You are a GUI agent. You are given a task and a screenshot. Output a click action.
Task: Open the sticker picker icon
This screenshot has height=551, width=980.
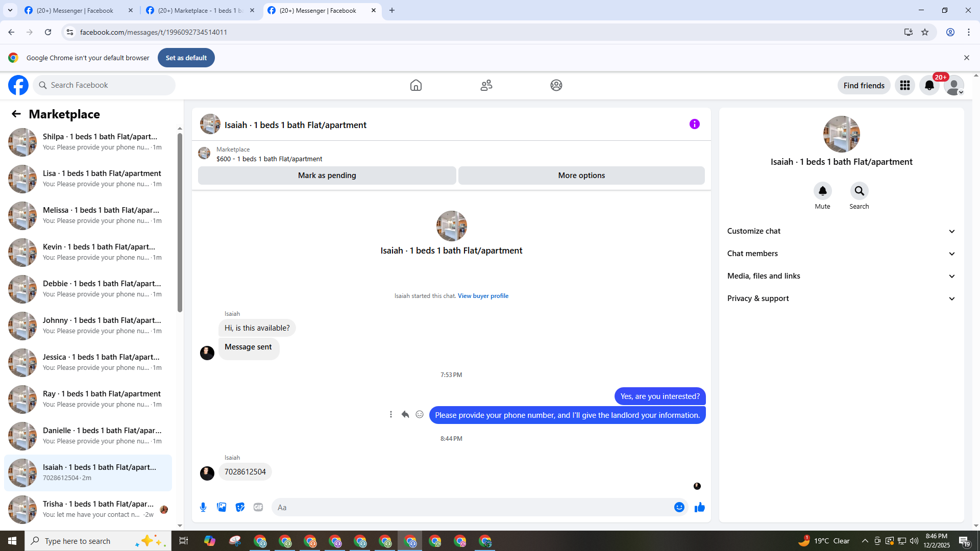[x=240, y=507]
